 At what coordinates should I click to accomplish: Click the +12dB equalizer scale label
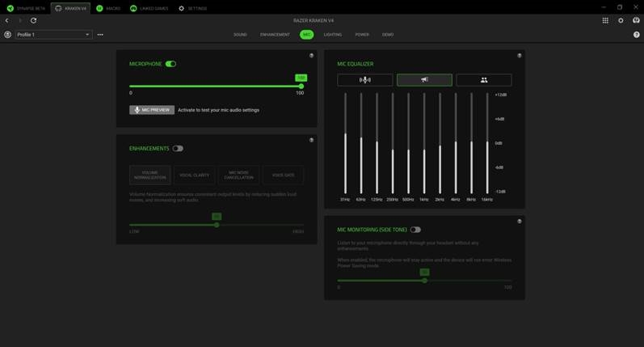tap(501, 95)
